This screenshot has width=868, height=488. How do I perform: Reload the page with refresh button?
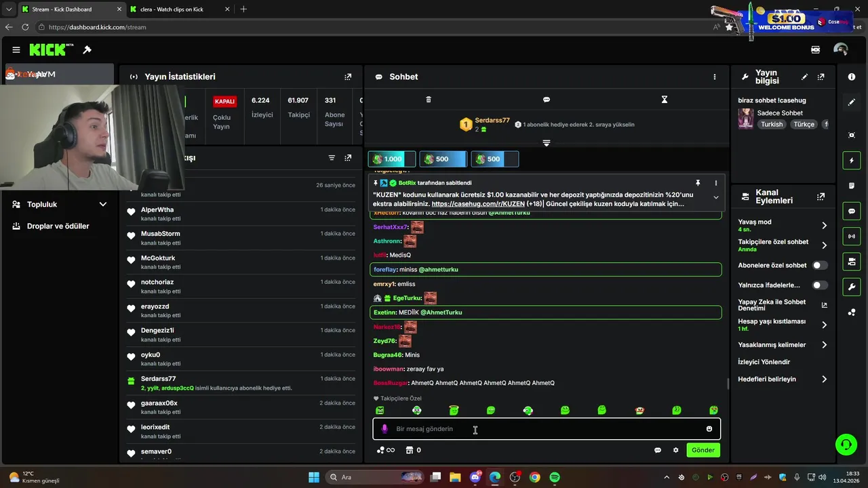[25, 27]
